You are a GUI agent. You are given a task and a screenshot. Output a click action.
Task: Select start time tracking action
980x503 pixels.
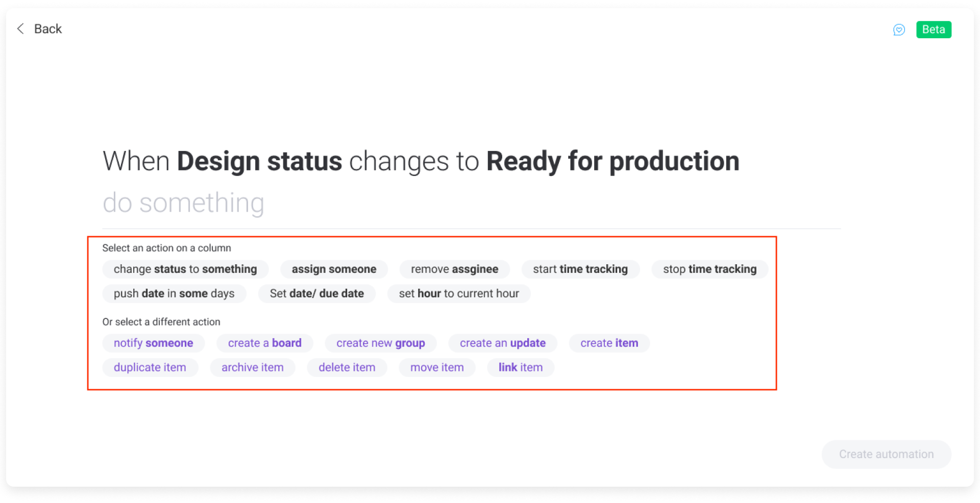tap(580, 269)
